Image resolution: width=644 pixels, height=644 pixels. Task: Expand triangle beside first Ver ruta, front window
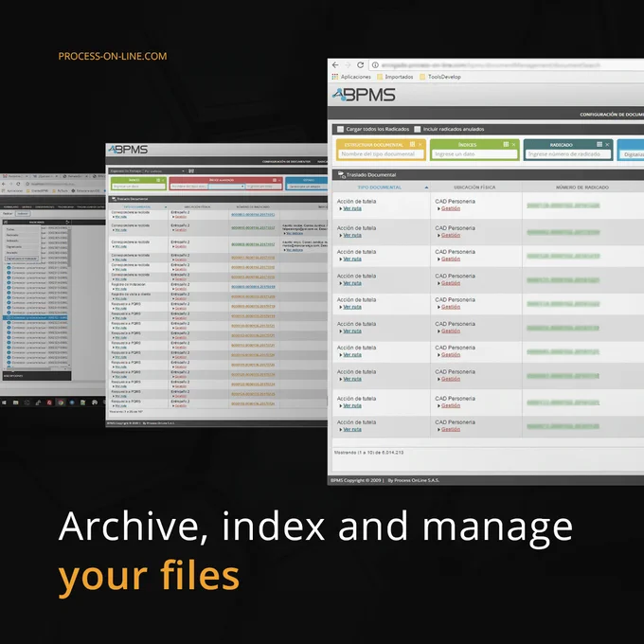click(341, 208)
